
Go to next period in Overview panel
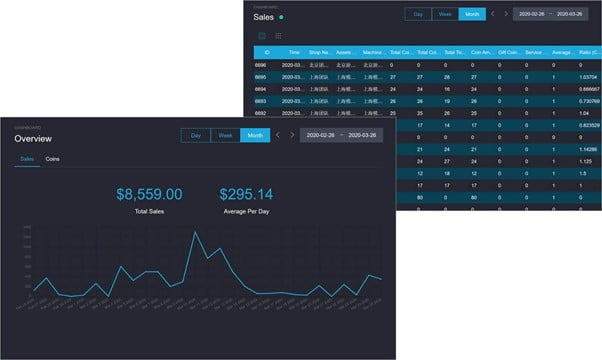click(x=292, y=135)
